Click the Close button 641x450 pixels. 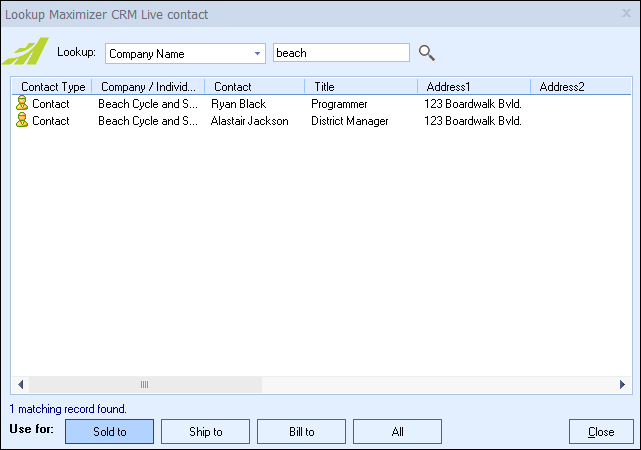(601, 432)
